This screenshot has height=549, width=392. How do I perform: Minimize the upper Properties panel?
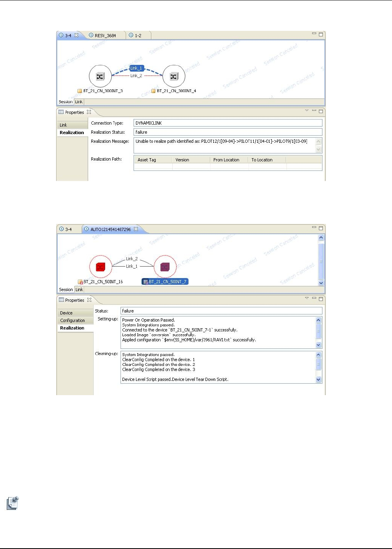(314, 110)
